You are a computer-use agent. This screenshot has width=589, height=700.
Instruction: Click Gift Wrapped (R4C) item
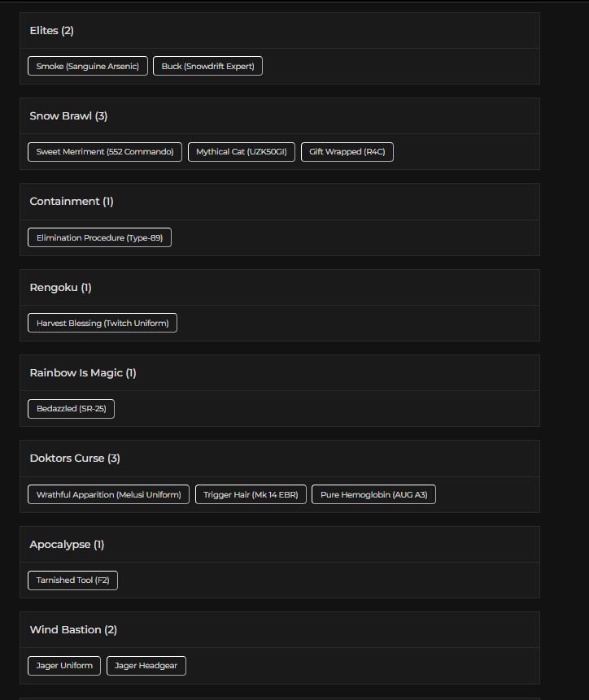(x=347, y=152)
